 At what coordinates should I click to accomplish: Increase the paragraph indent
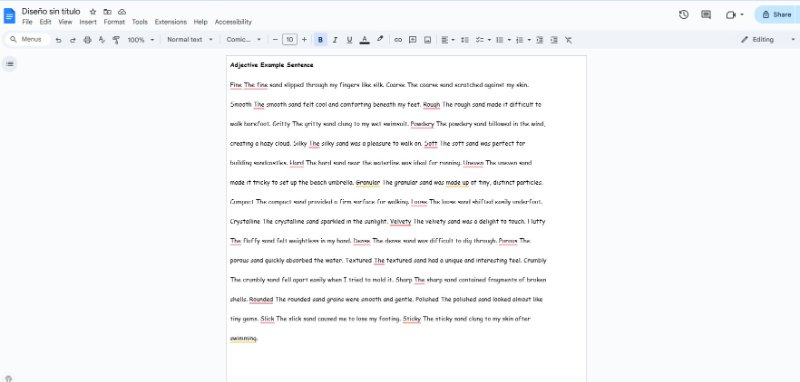(554, 39)
